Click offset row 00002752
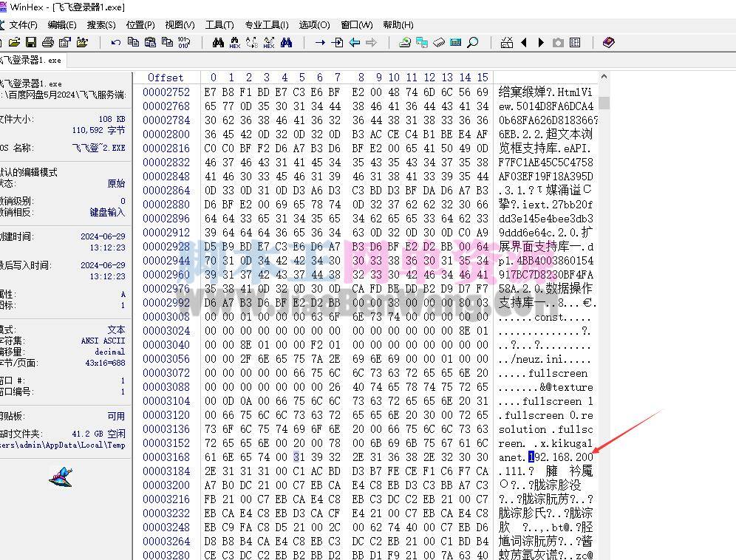Screen dimensions: 736x560 [x=166, y=92]
